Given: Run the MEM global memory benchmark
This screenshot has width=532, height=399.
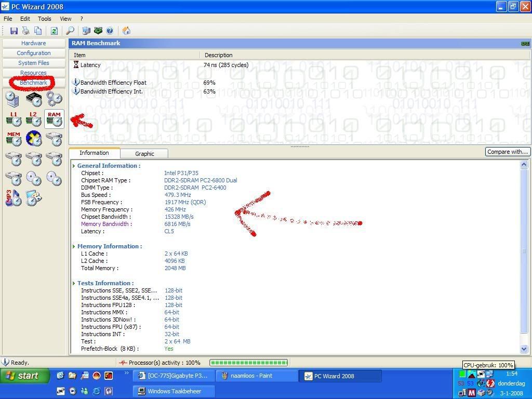Looking at the screenshot, I should click(x=14, y=139).
